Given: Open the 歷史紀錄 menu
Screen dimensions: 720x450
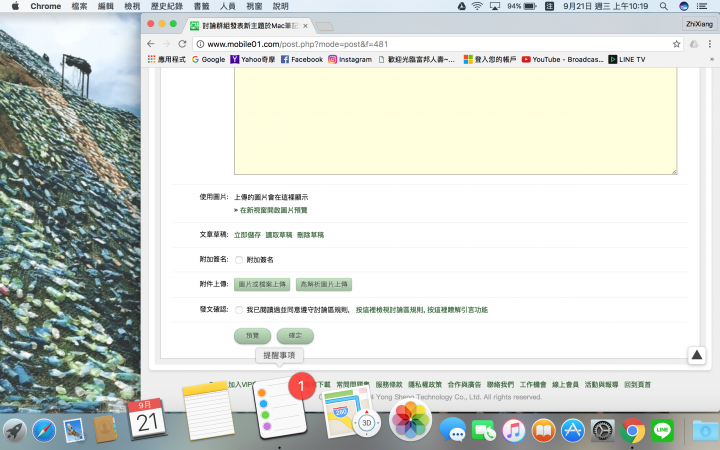Looking at the screenshot, I should pyautogui.click(x=167, y=6).
